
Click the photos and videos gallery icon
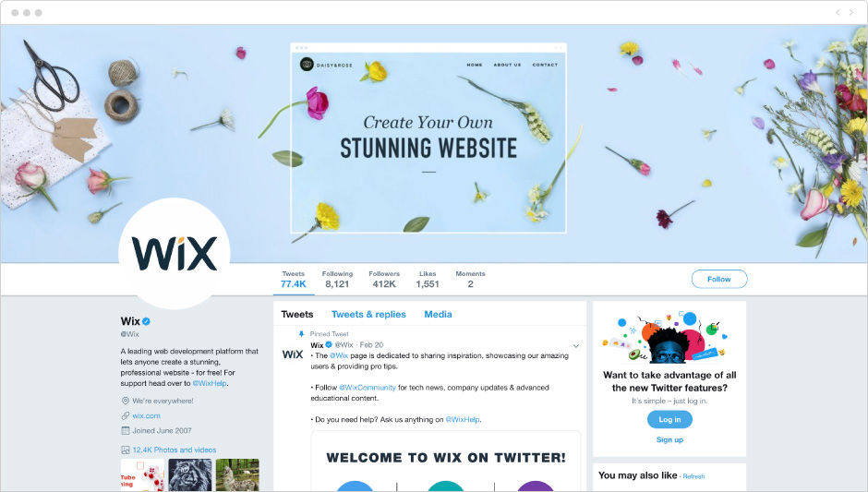(x=125, y=450)
